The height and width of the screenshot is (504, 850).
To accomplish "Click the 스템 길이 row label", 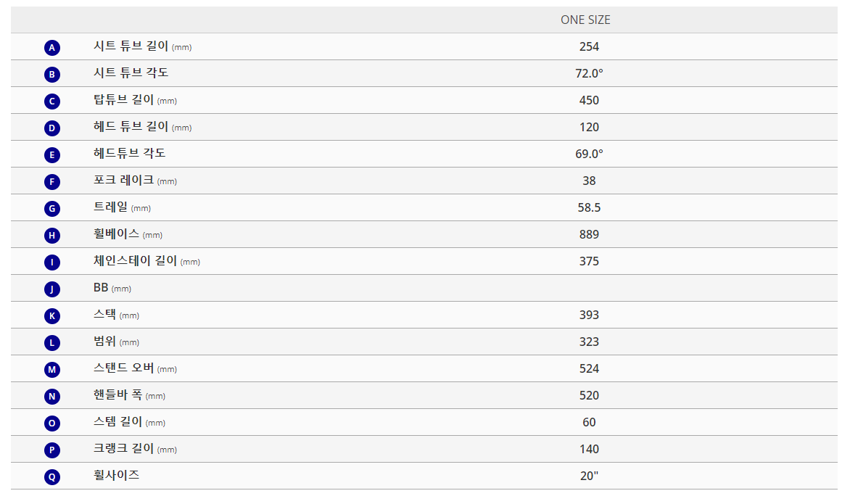I will click(x=117, y=421).
